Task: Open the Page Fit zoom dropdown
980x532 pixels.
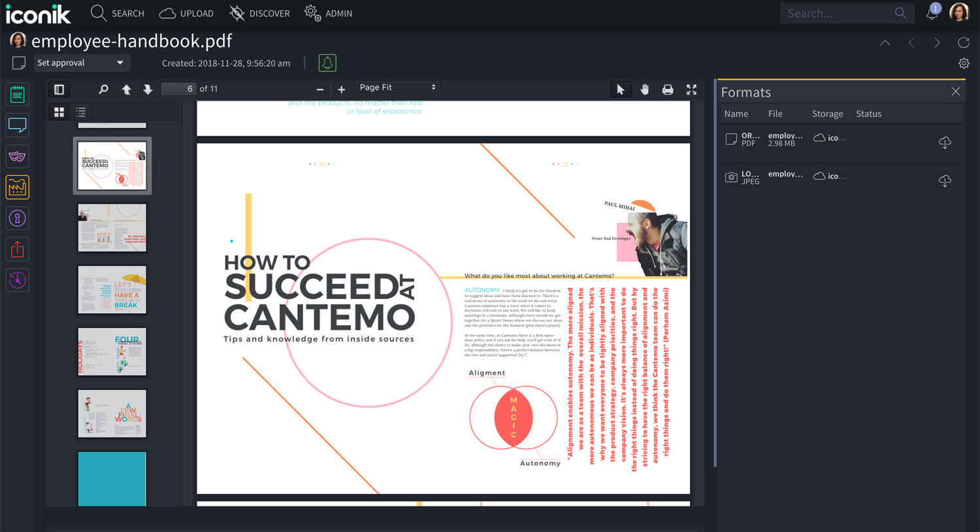Action: 397,87
